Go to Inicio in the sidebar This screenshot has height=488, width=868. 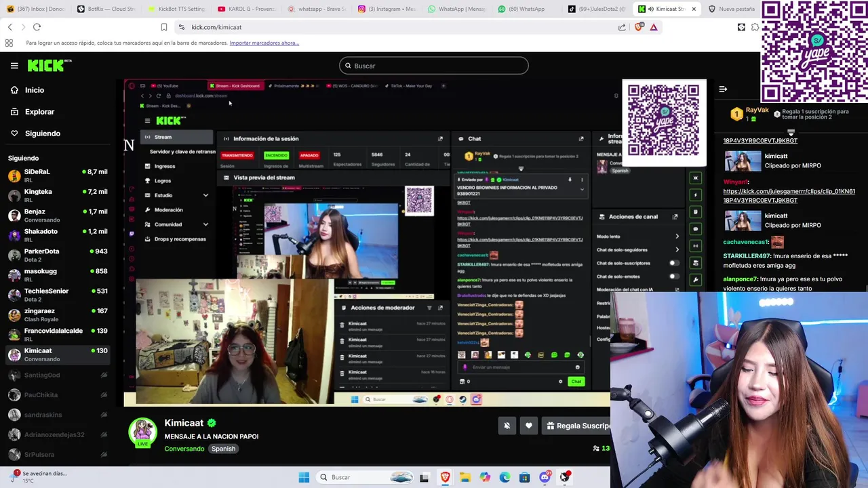pos(27,90)
